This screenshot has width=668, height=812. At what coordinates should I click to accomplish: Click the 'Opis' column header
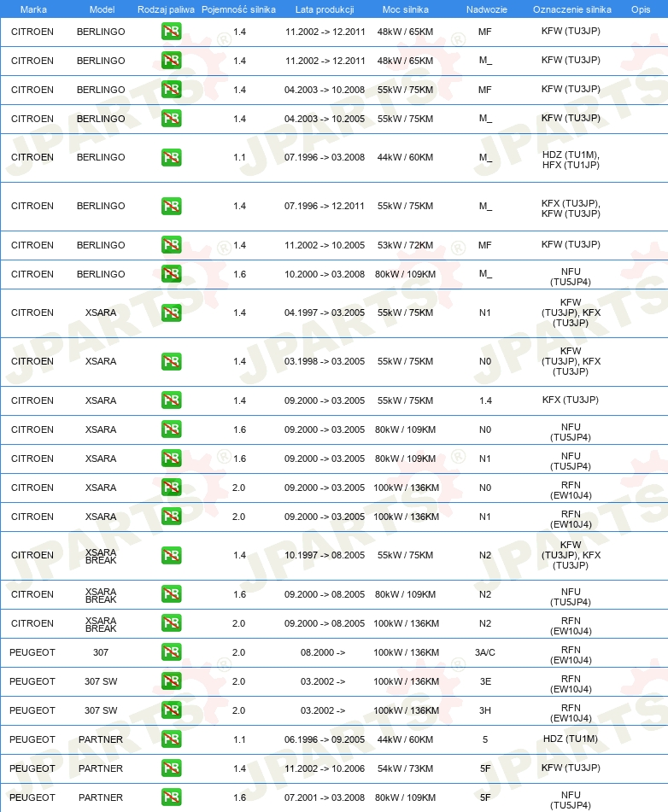coord(641,9)
